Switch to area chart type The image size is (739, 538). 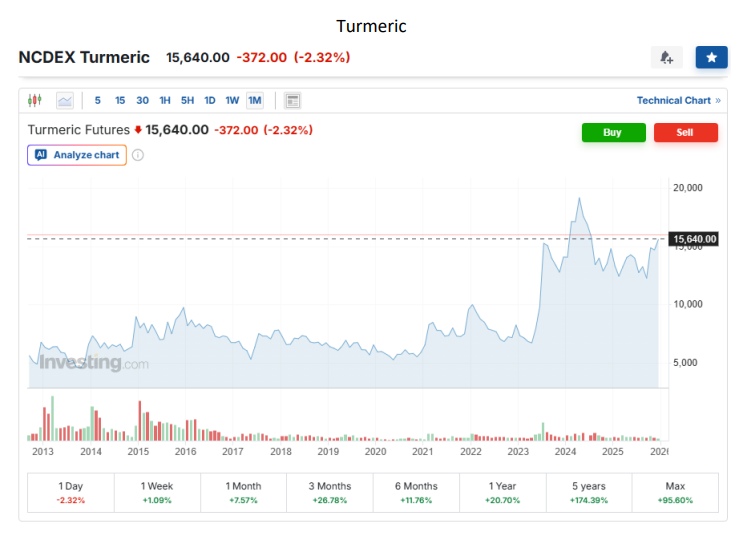click(x=65, y=100)
